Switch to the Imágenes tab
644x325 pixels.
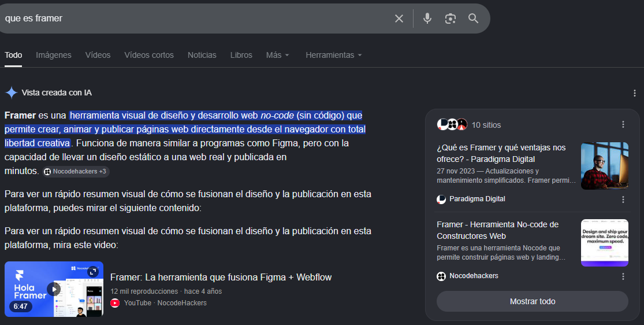point(53,55)
